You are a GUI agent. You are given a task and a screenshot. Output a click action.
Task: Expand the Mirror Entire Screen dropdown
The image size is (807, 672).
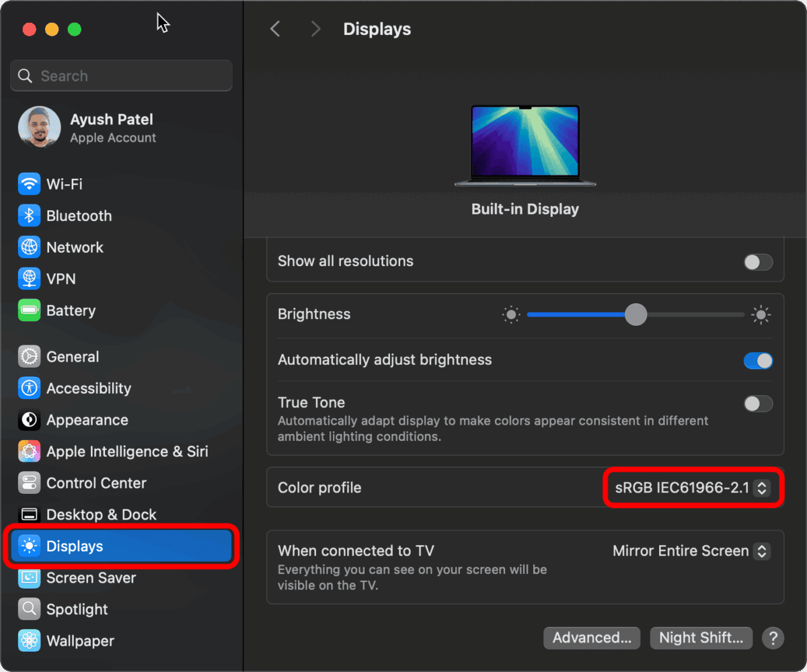pos(691,551)
